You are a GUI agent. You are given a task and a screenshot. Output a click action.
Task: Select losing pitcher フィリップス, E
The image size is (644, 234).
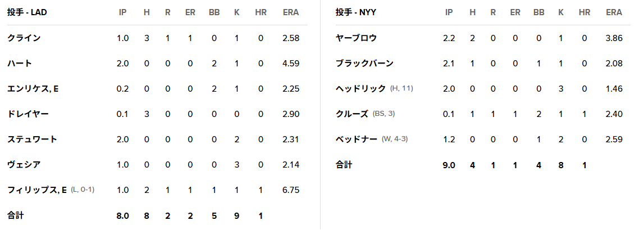[x=37, y=190]
